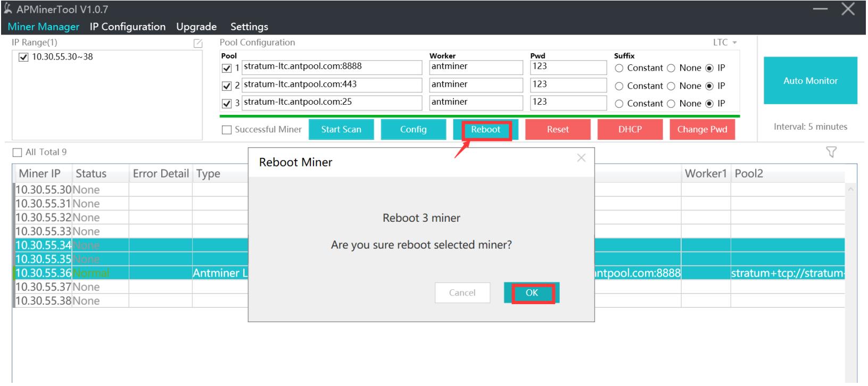Open the Settings tab
Screen dimensions: 868x386
click(x=249, y=27)
